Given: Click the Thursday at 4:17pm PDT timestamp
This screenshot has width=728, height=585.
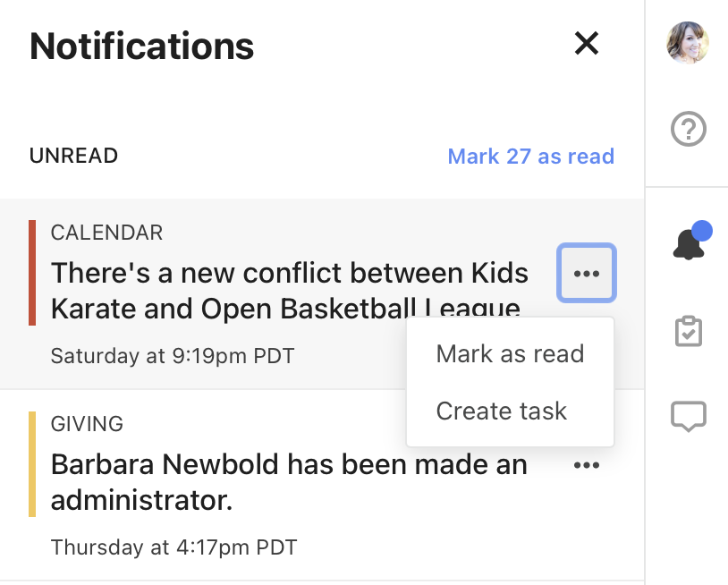Looking at the screenshot, I should click(174, 547).
